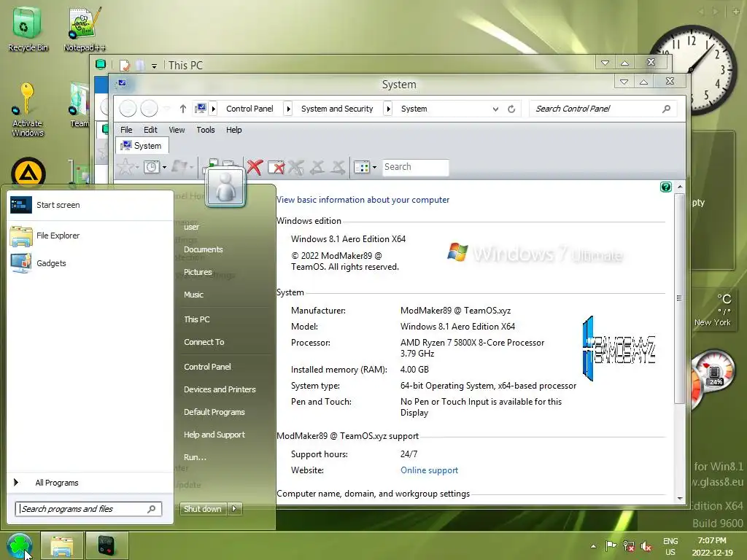Expand the Shut down options arrow
Image resolution: width=747 pixels, height=560 pixels.
pyautogui.click(x=234, y=508)
